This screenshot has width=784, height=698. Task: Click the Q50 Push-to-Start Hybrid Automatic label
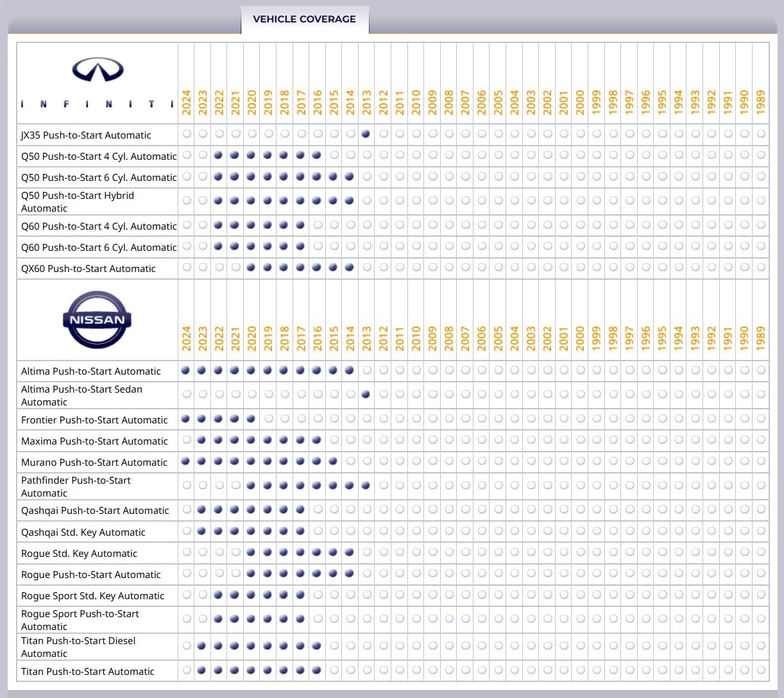click(x=78, y=201)
